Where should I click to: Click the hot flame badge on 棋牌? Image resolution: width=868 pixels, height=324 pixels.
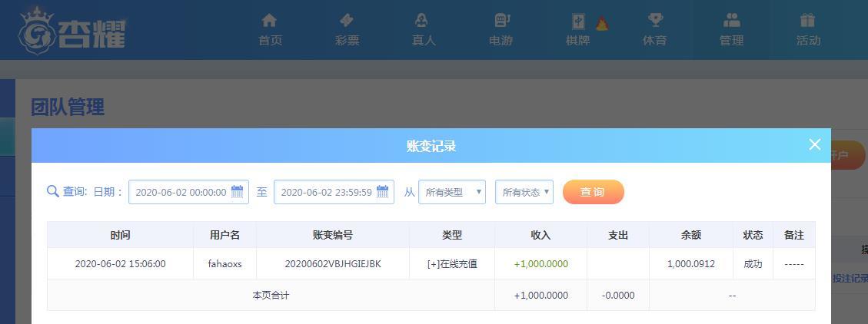point(602,23)
